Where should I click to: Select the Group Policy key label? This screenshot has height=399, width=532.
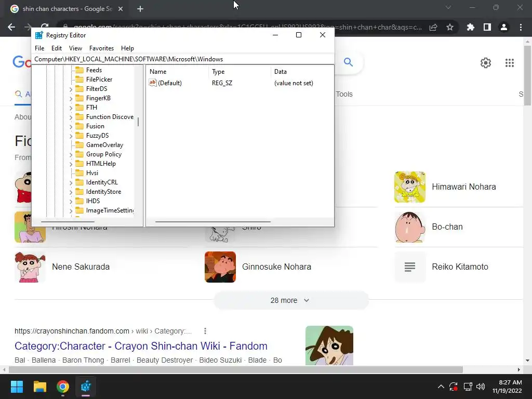(x=104, y=154)
